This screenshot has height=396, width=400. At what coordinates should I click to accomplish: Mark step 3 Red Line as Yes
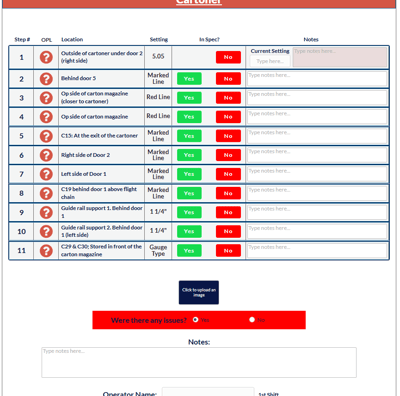[x=189, y=98]
